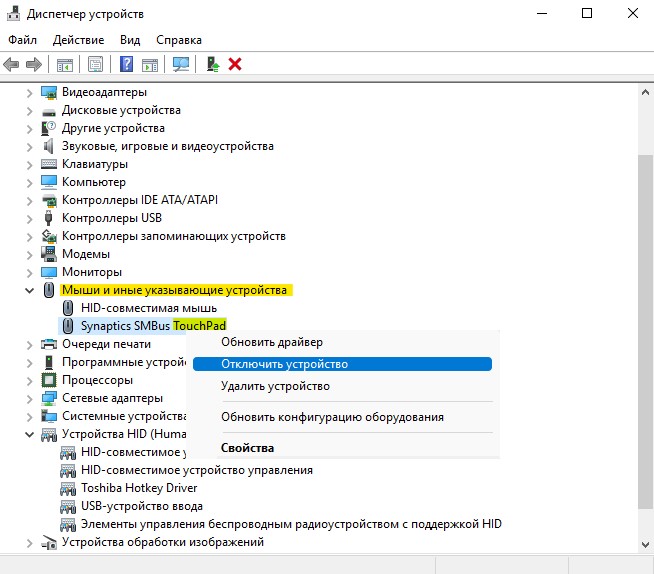654x574 pixels.
Task: Click the Модемы category icon
Action: coord(48,254)
